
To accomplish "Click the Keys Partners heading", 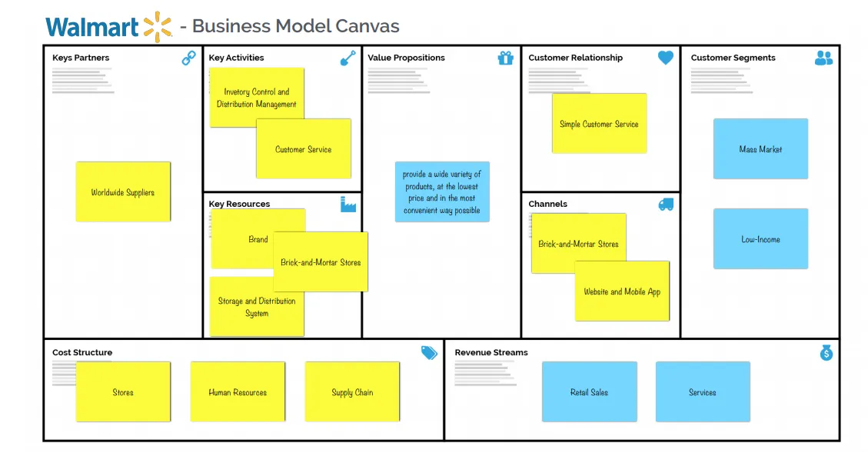I will point(81,58).
